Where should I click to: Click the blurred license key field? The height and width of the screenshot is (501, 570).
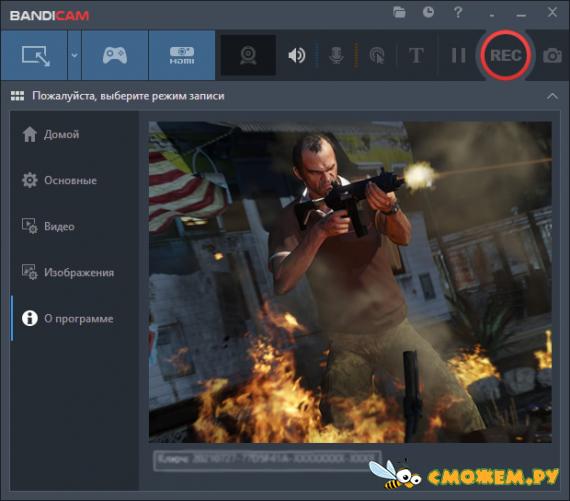tap(268, 460)
